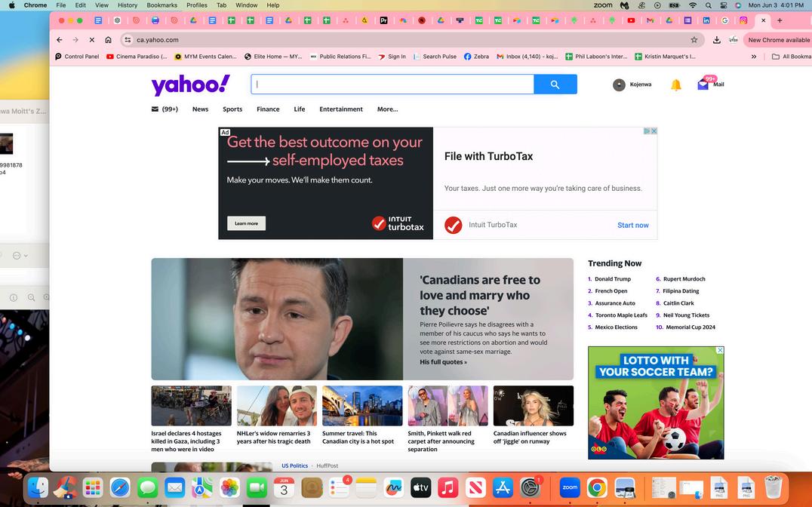Click the Yahoo logo
The width and height of the screenshot is (812, 507).
coord(191,85)
